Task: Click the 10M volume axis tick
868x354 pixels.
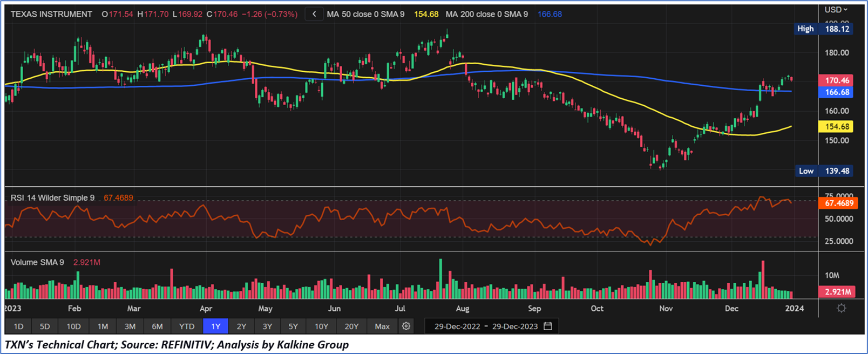Action: click(x=832, y=276)
